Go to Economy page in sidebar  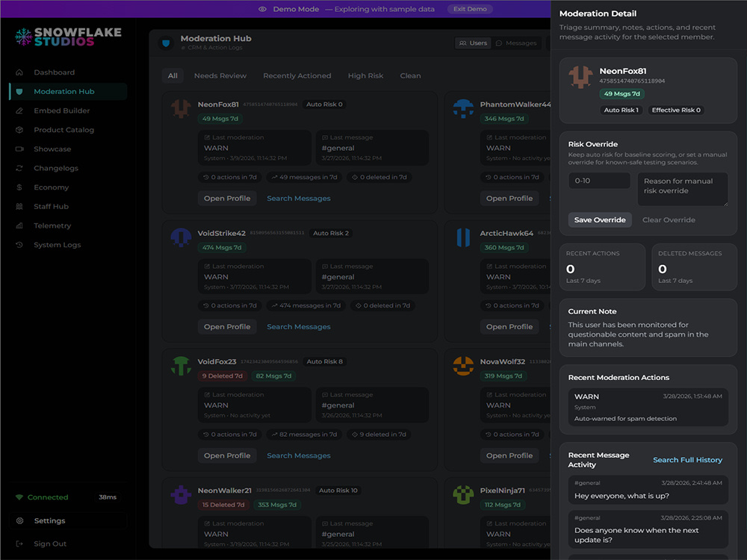tap(68, 187)
